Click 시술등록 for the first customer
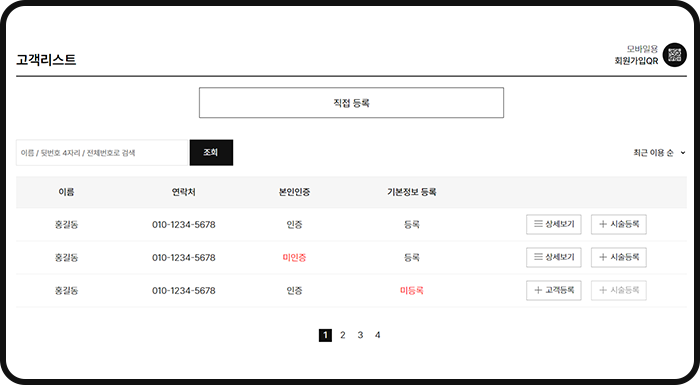The height and width of the screenshot is (385, 700). (x=619, y=224)
